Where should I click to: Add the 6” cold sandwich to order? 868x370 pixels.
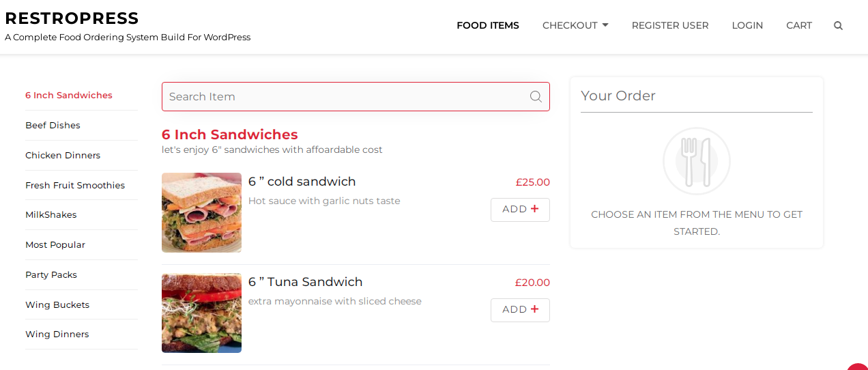520,210
